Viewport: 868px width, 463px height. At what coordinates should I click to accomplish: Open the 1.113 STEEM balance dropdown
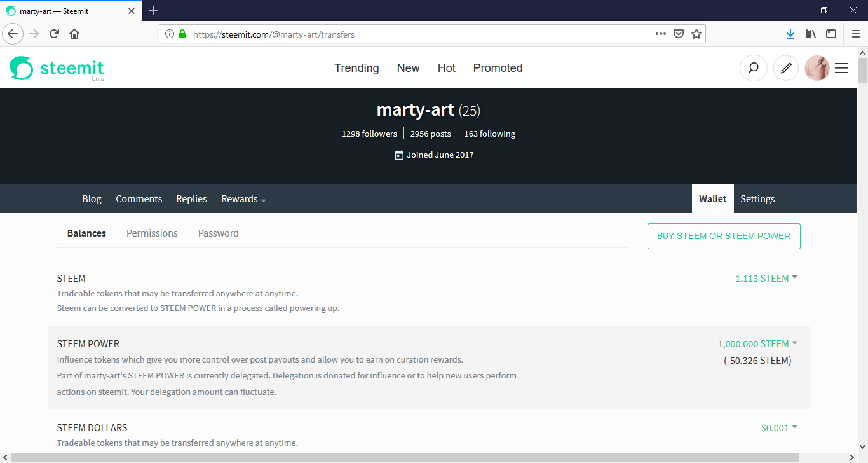pyautogui.click(x=766, y=278)
